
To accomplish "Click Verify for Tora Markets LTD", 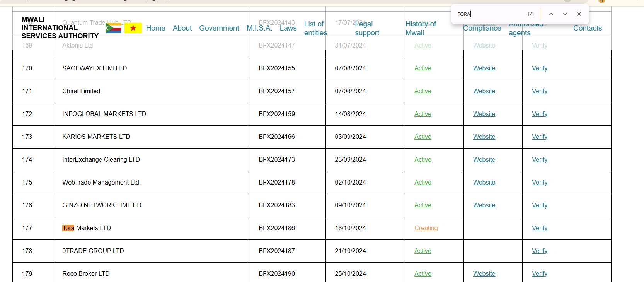I will (x=540, y=228).
